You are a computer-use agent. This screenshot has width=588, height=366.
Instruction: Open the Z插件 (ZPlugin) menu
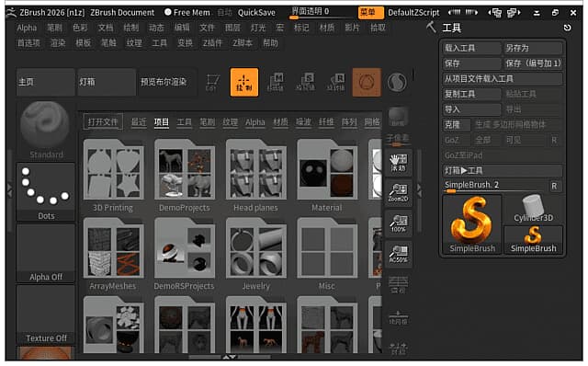tap(212, 43)
